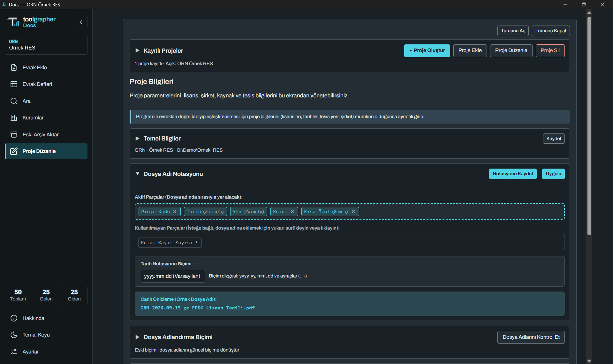Click the Kurumlar building icon
Image resolution: width=613 pixels, height=364 pixels.
click(14, 118)
